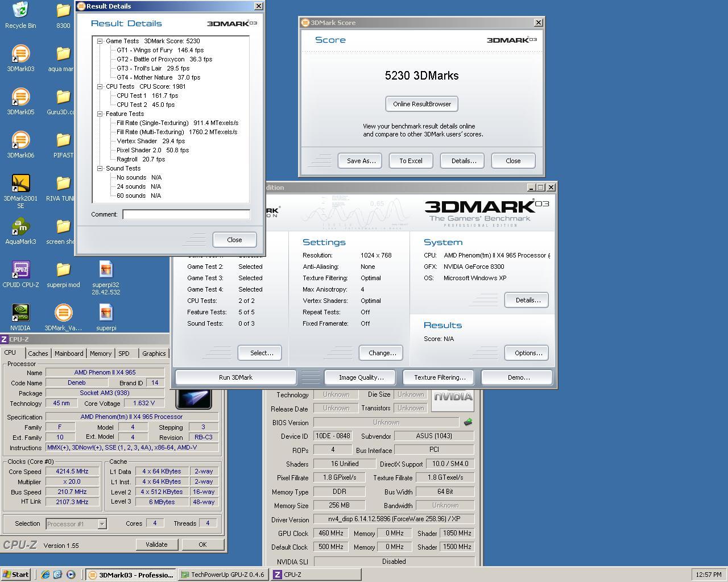Switch to the SPD tab
Image resolution: width=728 pixels, height=582 pixels.
tap(124, 354)
